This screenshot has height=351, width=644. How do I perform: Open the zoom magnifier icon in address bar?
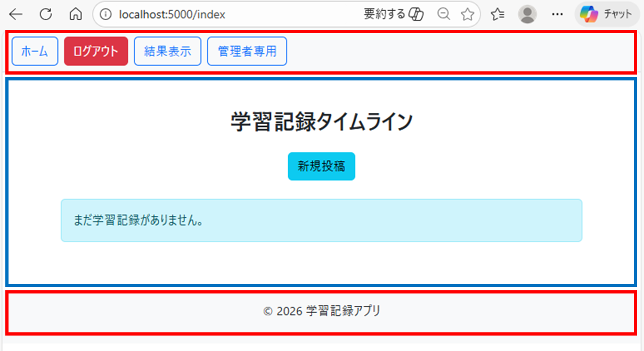(x=443, y=14)
